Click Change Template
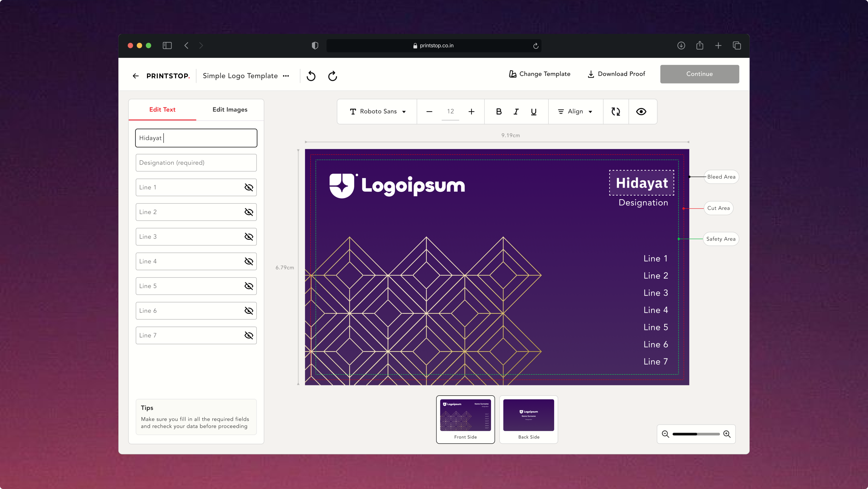This screenshot has width=868, height=489. [x=540, y=74]
